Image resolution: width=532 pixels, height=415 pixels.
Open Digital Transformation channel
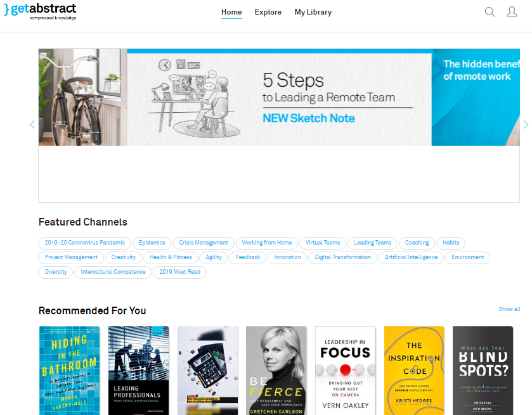[342, 257]
